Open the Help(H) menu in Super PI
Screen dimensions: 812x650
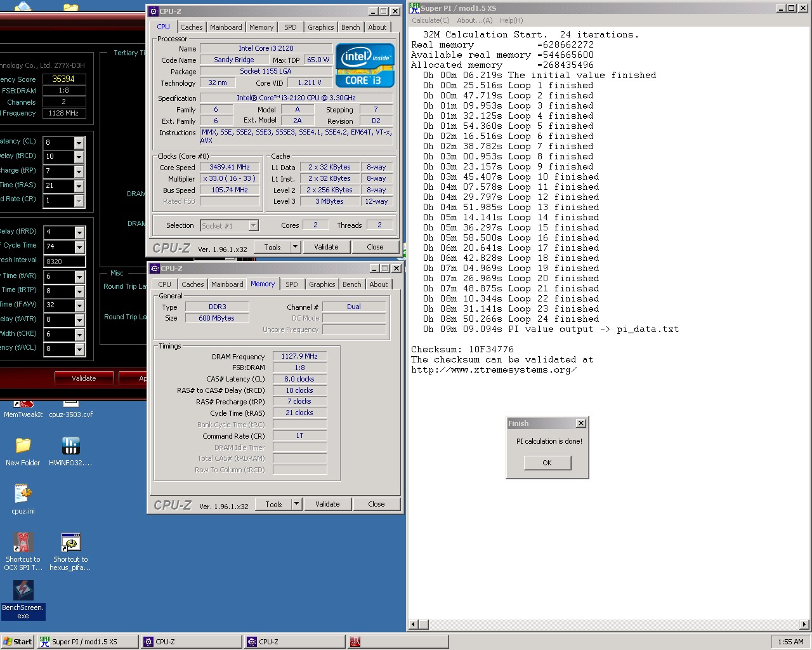tap(511, 20)
